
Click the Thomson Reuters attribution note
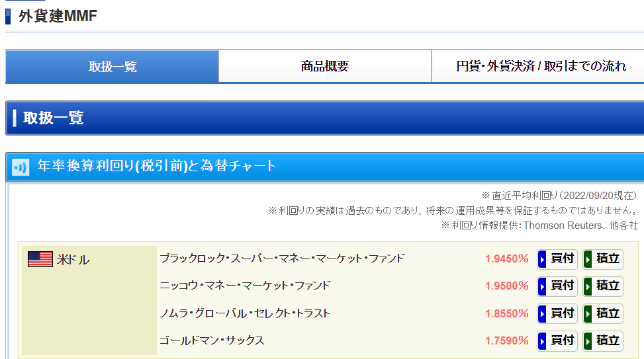(539, 225)
